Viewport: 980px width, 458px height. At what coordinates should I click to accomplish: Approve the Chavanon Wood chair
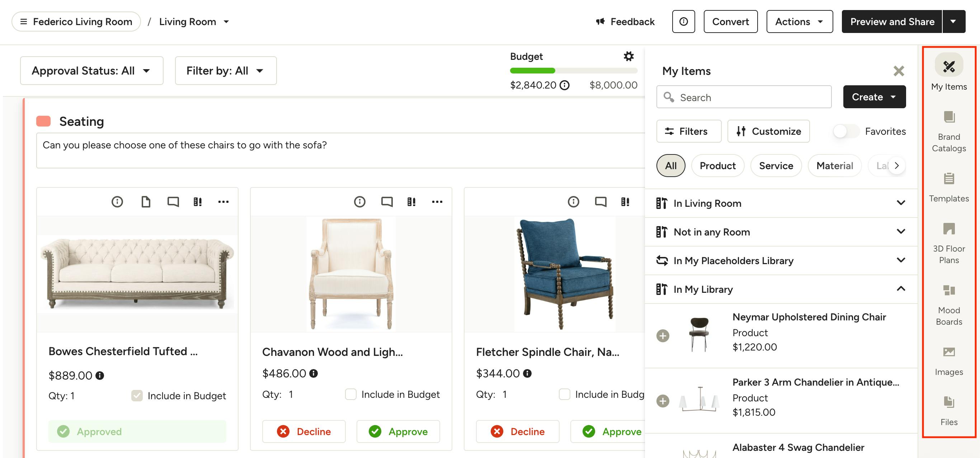(398, 431)
